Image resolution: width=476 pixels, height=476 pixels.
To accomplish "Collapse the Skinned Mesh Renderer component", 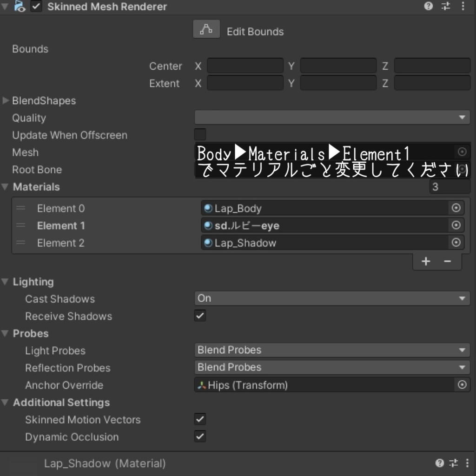I will [5, 7].
